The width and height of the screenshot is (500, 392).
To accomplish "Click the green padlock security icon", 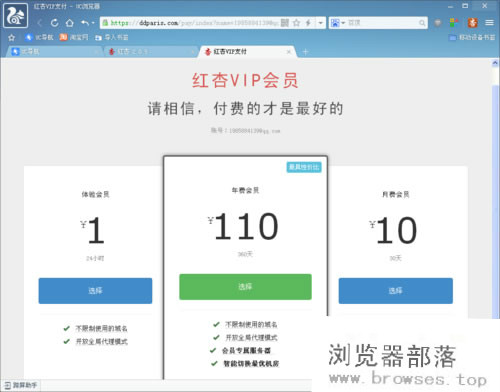I will (x=105, y=23).
